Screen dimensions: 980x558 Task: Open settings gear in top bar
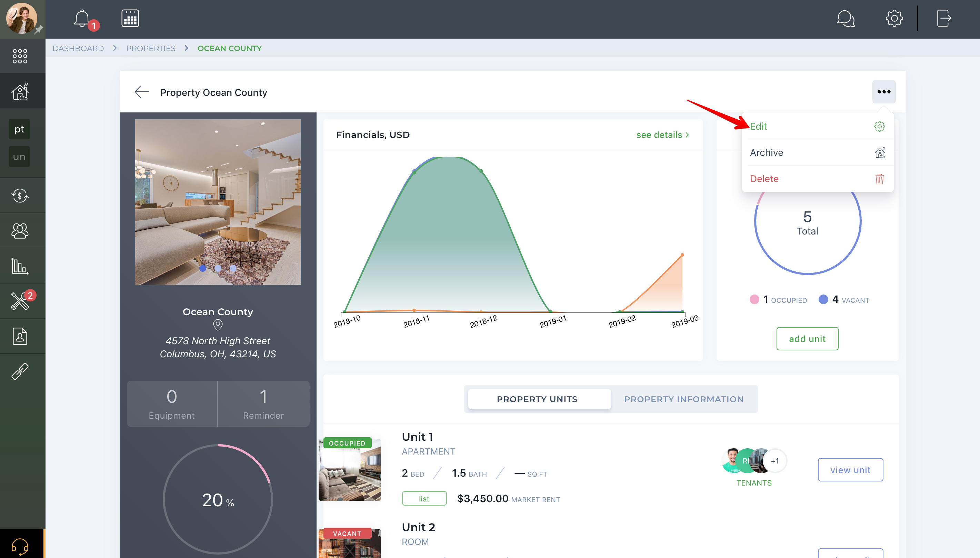coord(894,18)
